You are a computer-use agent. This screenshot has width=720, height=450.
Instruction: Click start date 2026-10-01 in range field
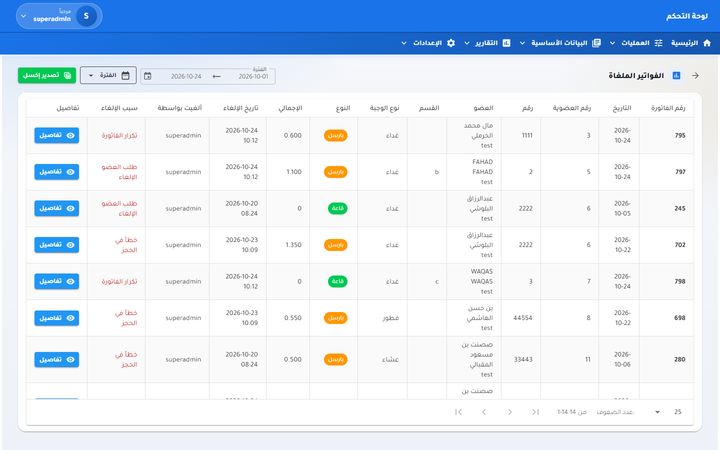point(253,76)
